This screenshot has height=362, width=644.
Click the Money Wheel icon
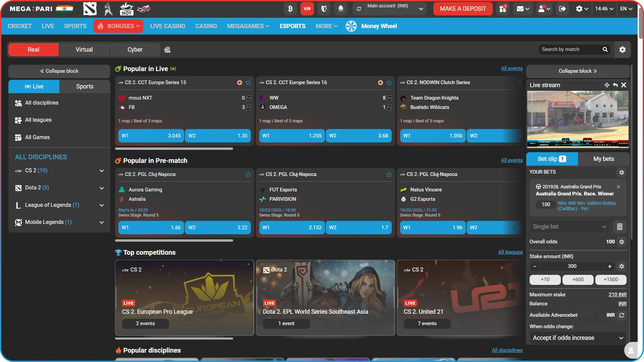tap(351, 26)
